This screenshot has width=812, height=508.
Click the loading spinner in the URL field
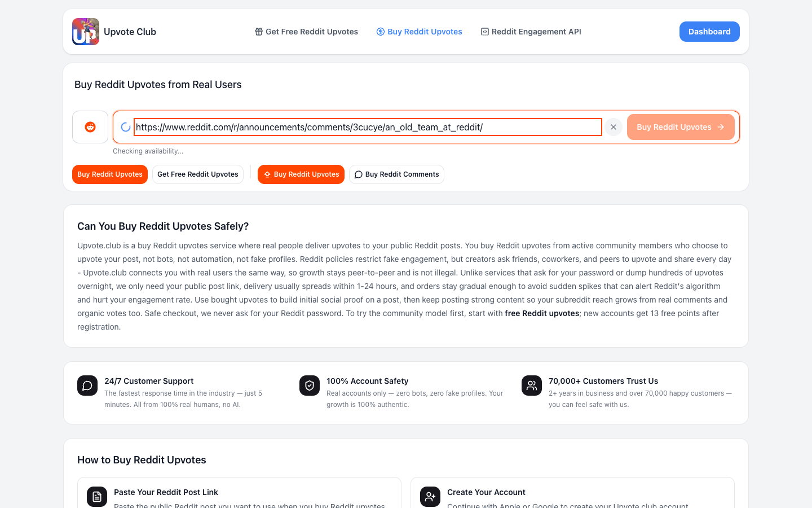click(126, 127)
